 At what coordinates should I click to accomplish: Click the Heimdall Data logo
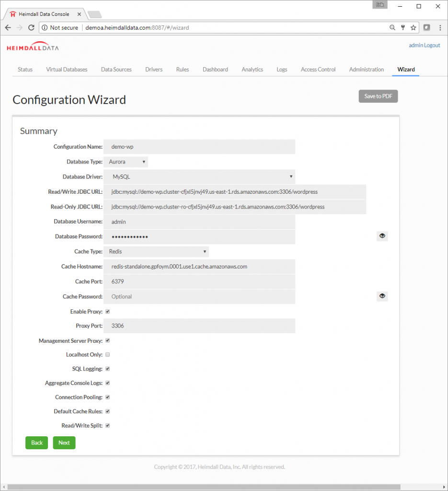coord(33,47)
